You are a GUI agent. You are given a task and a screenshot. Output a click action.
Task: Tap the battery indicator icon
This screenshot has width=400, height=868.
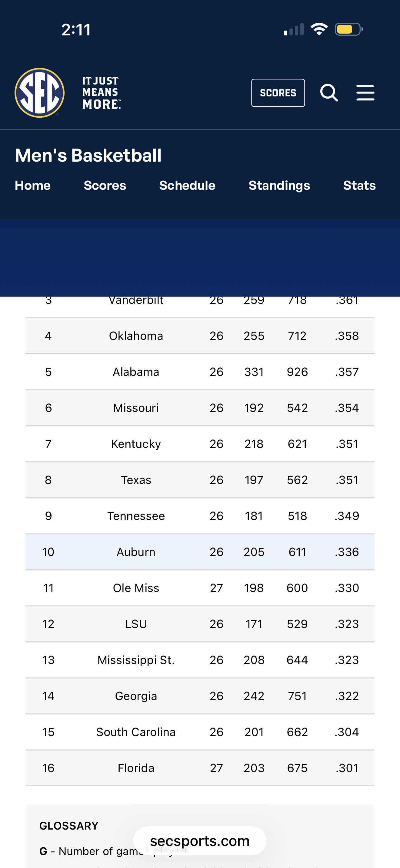pos(348,29)
